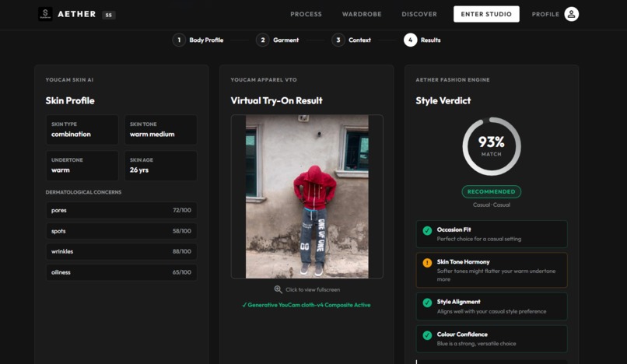Select step 3 Context circle

pos(338,40)
